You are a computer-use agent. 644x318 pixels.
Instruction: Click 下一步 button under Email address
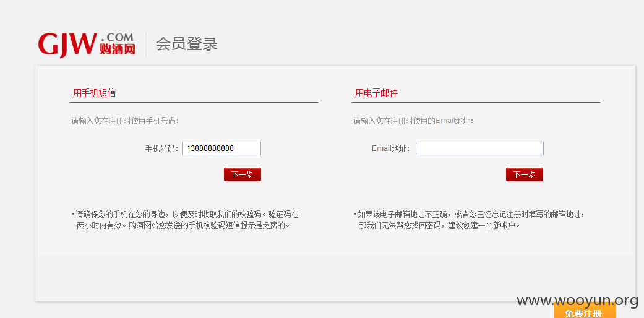pos(525,174)
